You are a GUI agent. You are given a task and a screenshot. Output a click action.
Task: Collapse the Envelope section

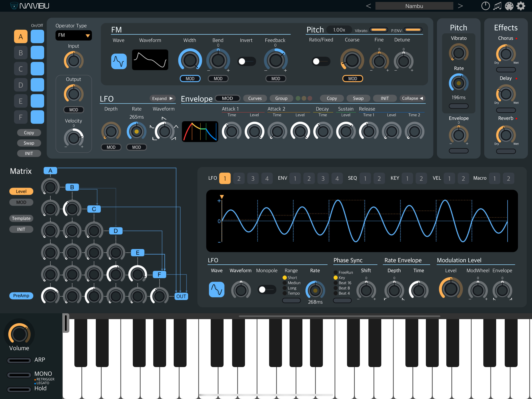[412, 98]
